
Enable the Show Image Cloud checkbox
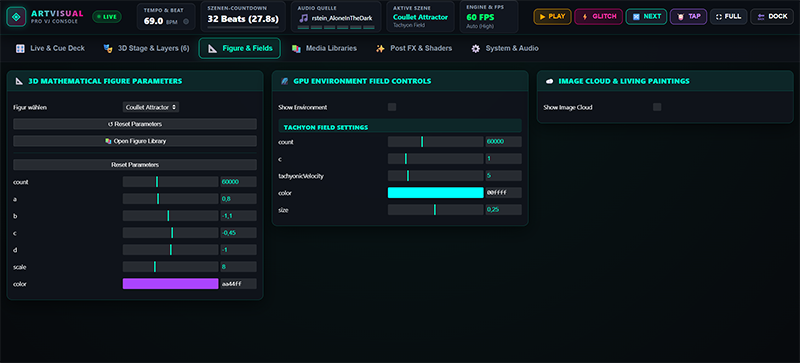coord(657,107)
